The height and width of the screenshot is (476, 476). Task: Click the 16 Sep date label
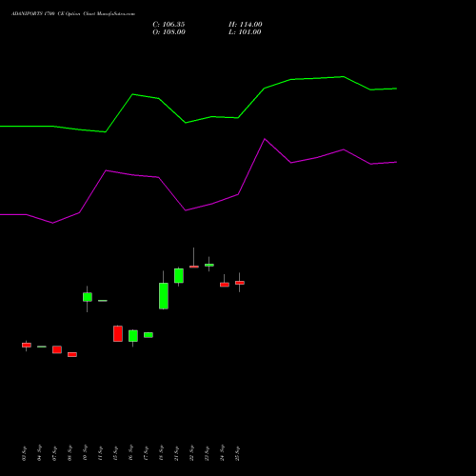(131, 453)
